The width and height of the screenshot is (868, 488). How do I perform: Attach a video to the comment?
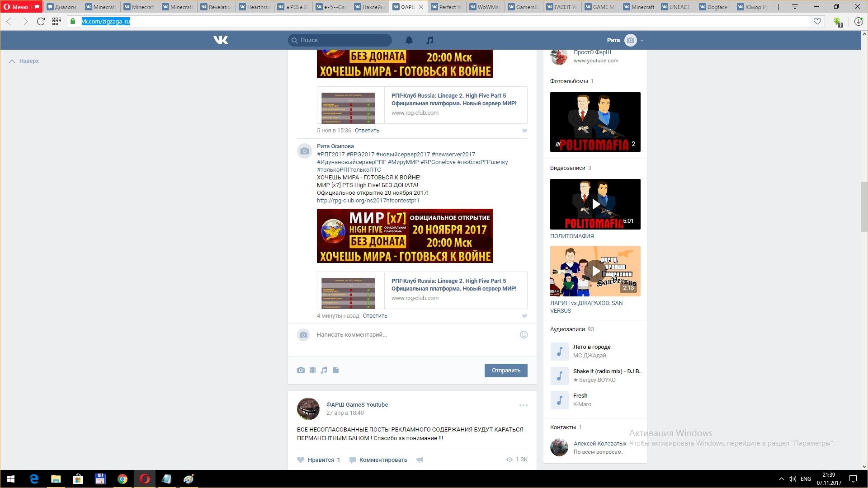(x=312, y=370)
